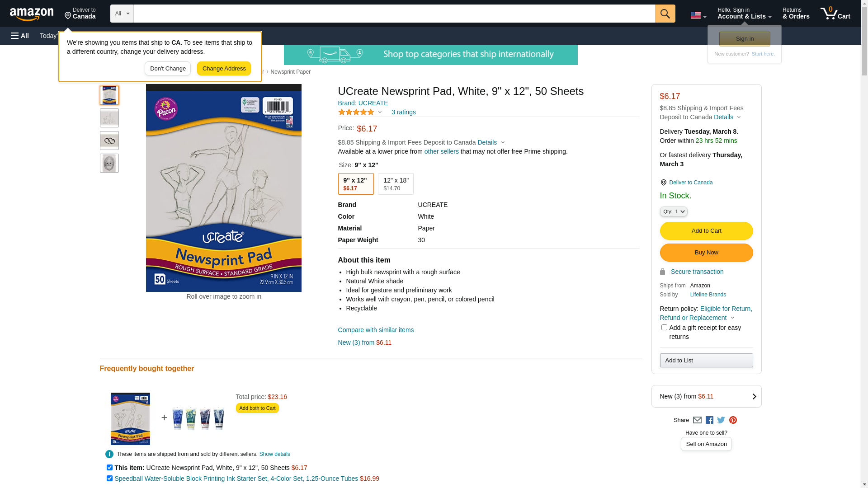Click the Add to Cart button
The image size is (868, 488).
click(706, 231)
